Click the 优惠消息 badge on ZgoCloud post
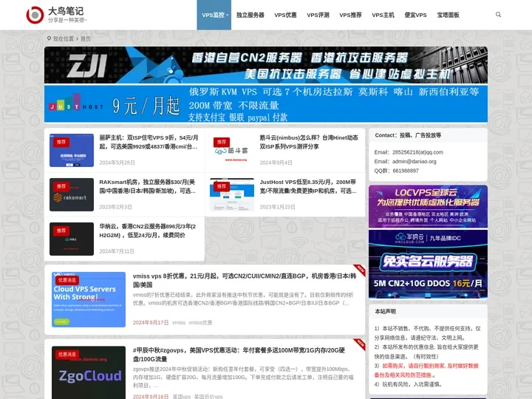The image size is (532, 399). (x=67, y=354)
